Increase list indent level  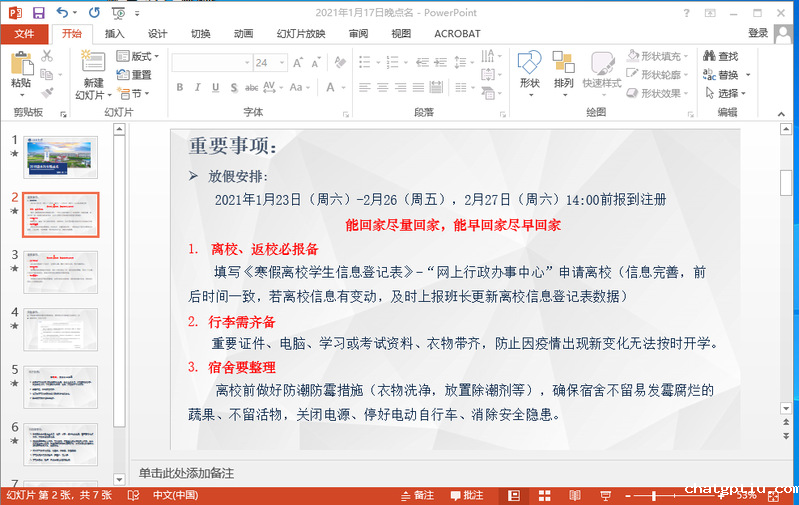441,63
